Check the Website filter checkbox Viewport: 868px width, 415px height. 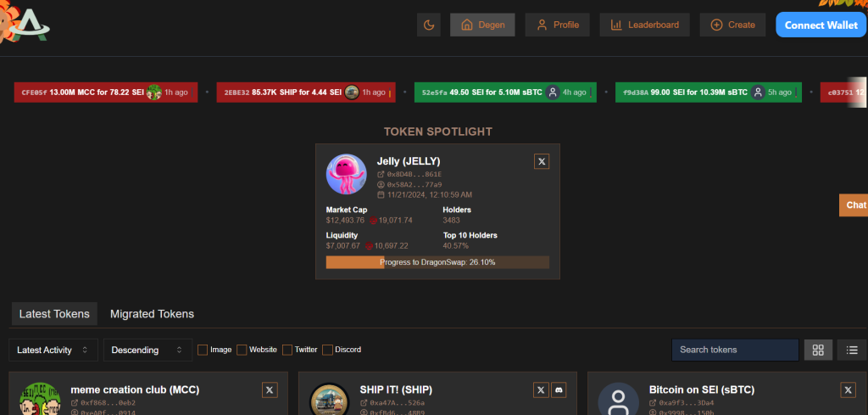click(242, 350)
